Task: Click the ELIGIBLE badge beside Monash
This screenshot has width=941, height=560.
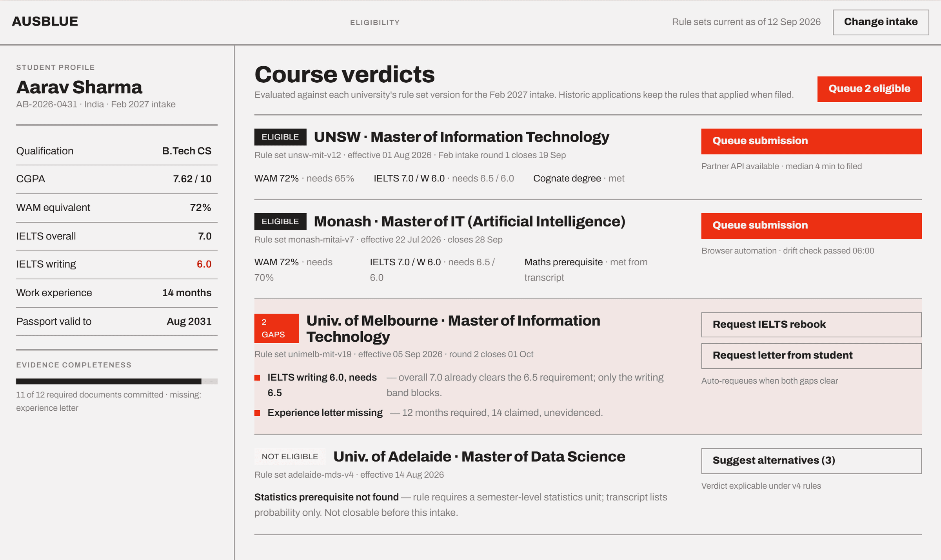Action: (x=280, y=222)
